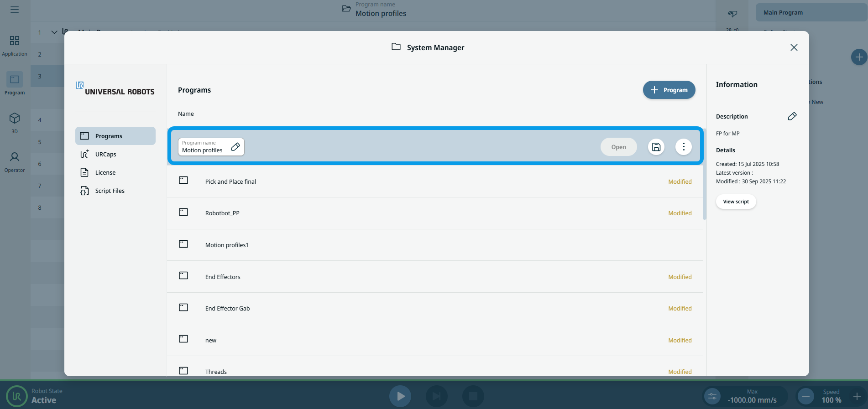Open the Application panel in the sidebar
This screenshot has width=868, height=409.
15,46
